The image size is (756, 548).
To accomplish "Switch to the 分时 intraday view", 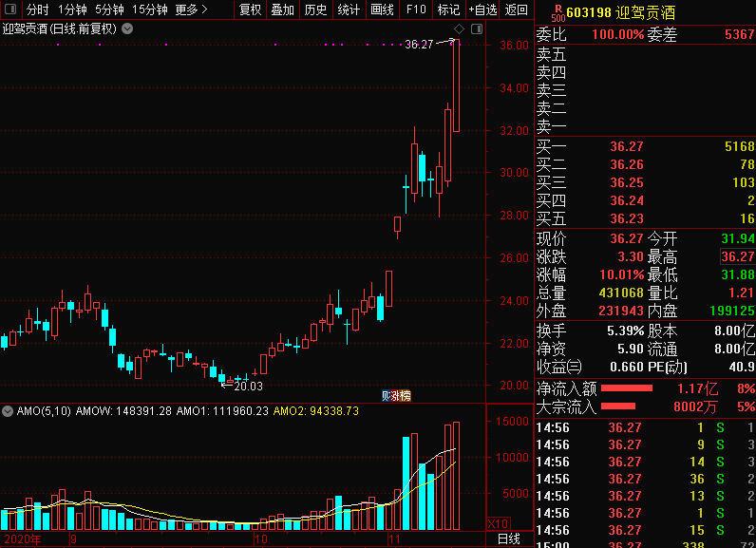I will [x=37, y=9].
